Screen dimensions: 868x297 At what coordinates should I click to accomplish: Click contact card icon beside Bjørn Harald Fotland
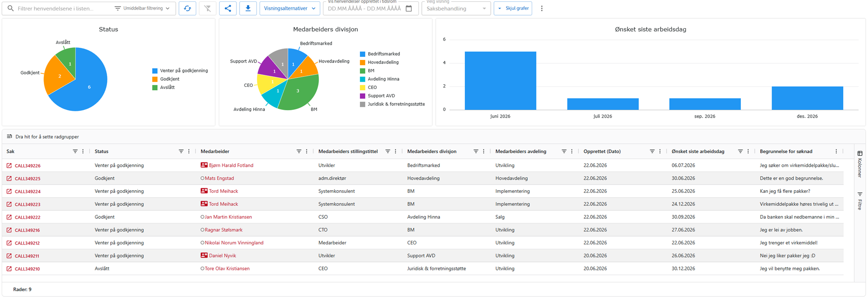pyautogui.click(x=204, y=165)
